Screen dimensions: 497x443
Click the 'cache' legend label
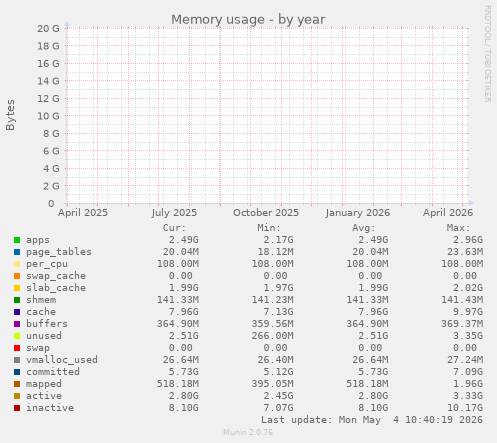41,312
